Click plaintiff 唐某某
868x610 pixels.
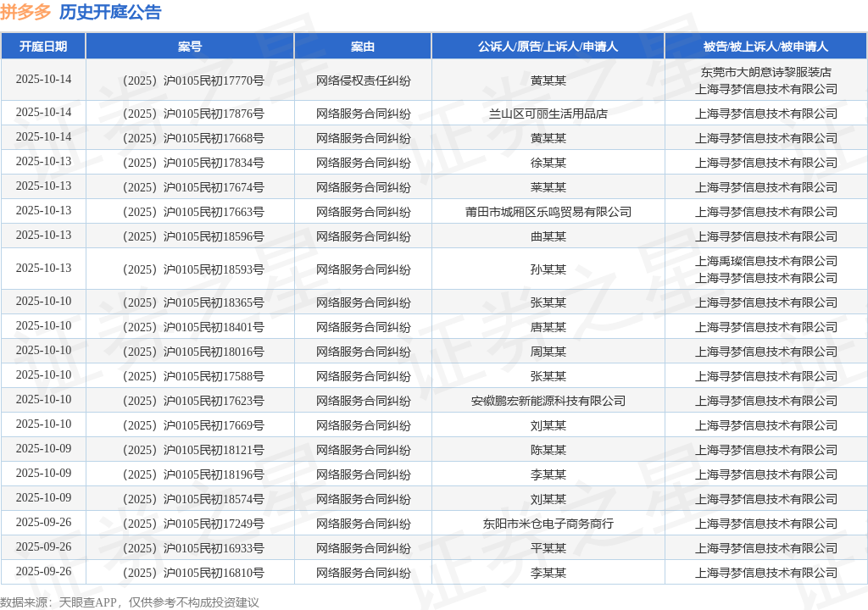point(548,327)
